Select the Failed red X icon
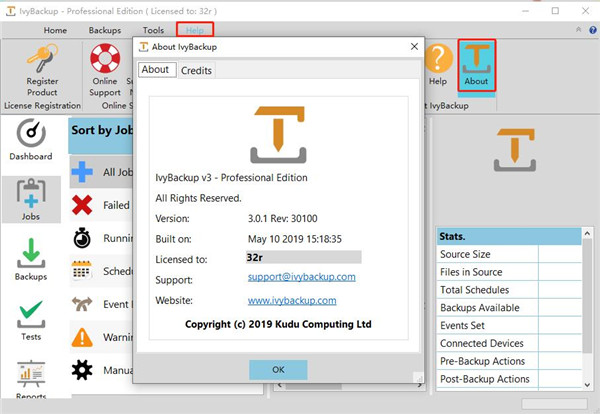600x414 pixels. coord(82,205)
